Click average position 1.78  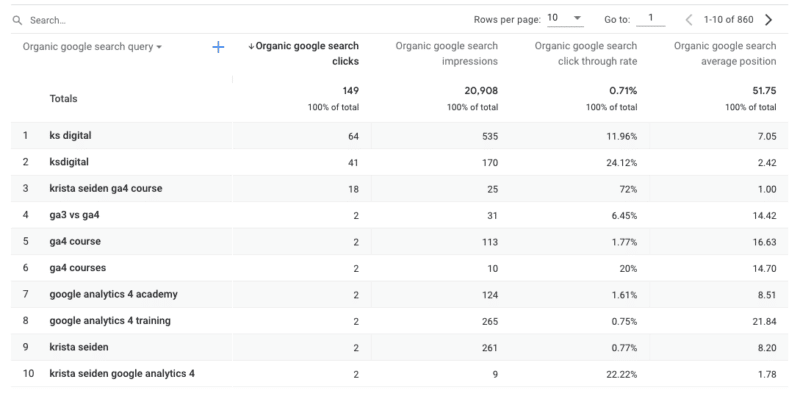click(x=767, y=375)
